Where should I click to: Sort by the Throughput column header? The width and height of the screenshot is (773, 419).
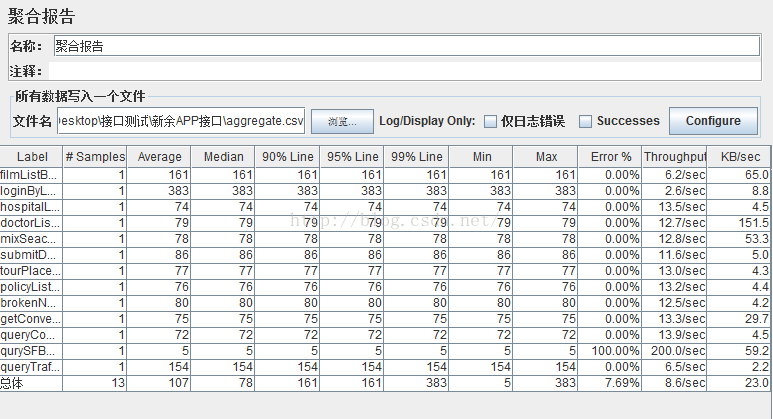(674, 157)
